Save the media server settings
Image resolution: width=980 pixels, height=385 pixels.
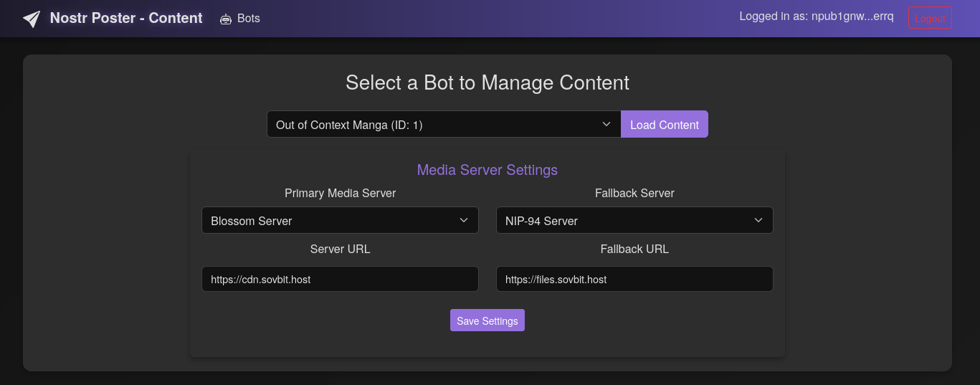coord(487,320)
